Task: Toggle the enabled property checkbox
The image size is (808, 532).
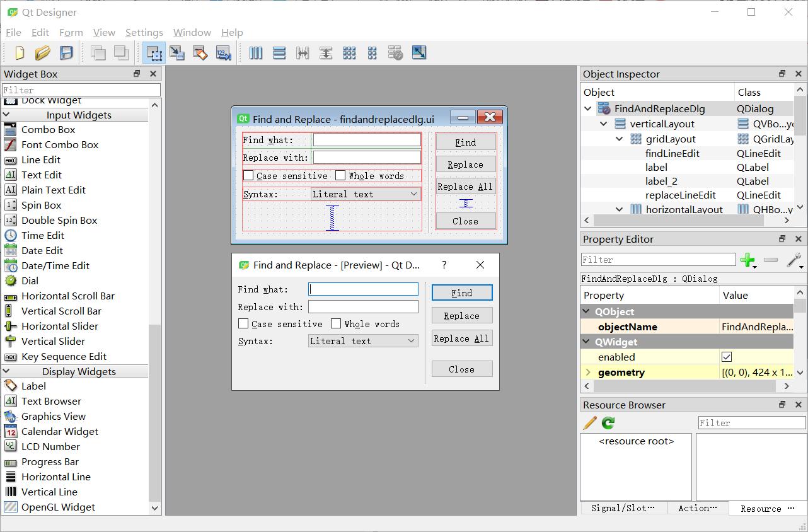Action: coord(727,357)
